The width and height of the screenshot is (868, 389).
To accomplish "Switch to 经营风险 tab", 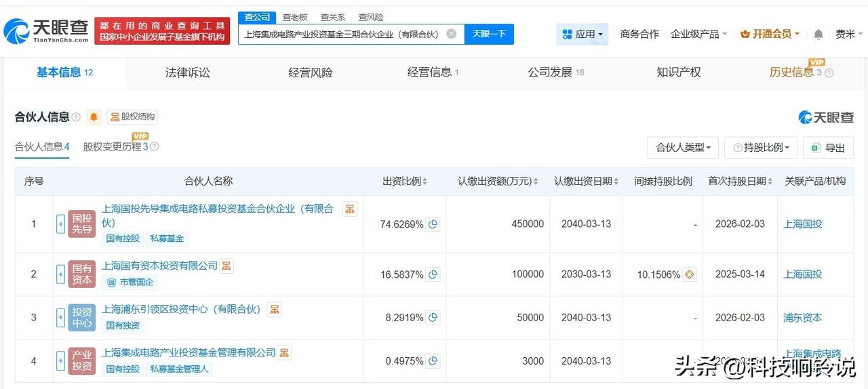I will (x=311, y=73).
